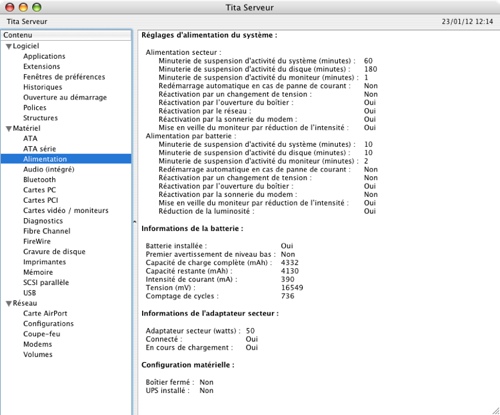500x415 pixels.
Task: Show USB device information
Action: tap(29, 293)
